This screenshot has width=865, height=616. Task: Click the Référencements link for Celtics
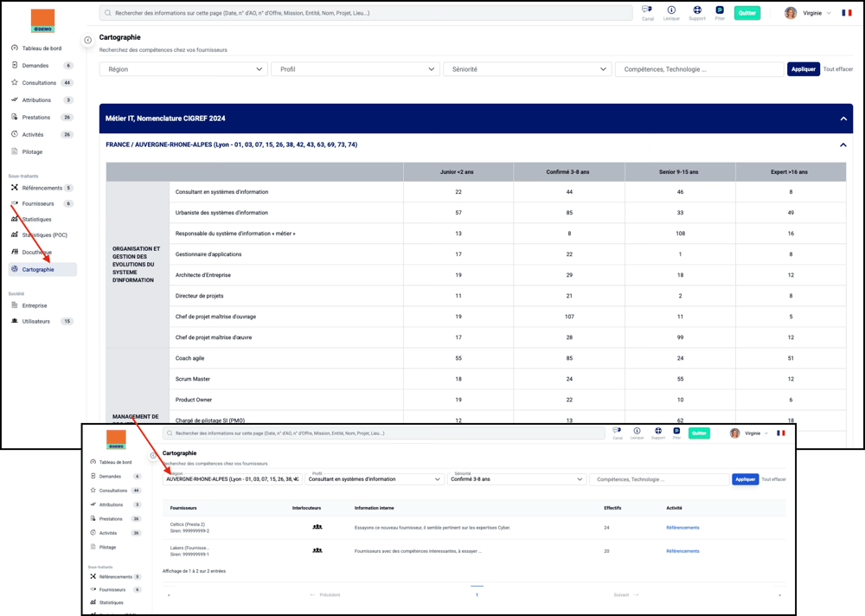(x=682, y=528)
